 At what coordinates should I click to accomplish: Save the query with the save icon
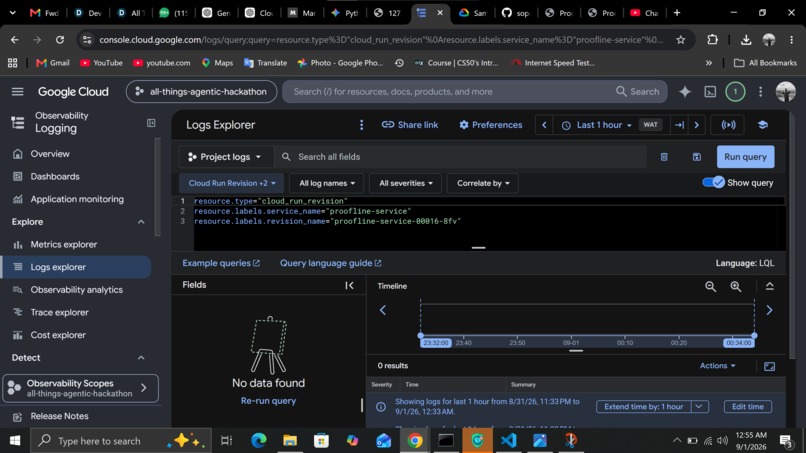tap(697, 157)
